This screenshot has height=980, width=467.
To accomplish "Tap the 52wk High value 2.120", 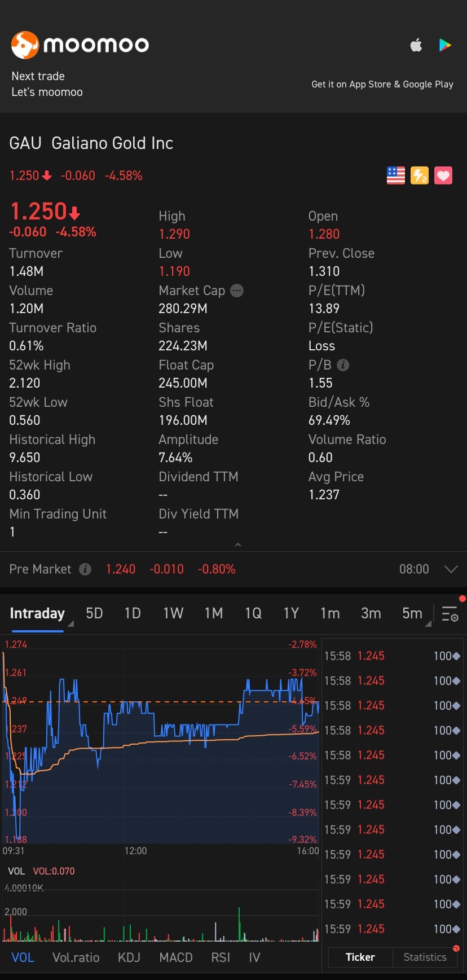I will coord(25,383).
